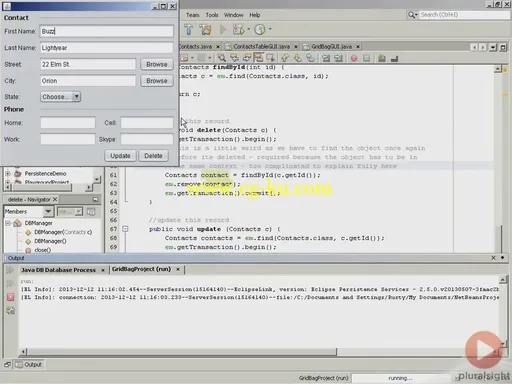Click the Home phone field
This screenshot has width=512, height=384.
tap(68, 123)
